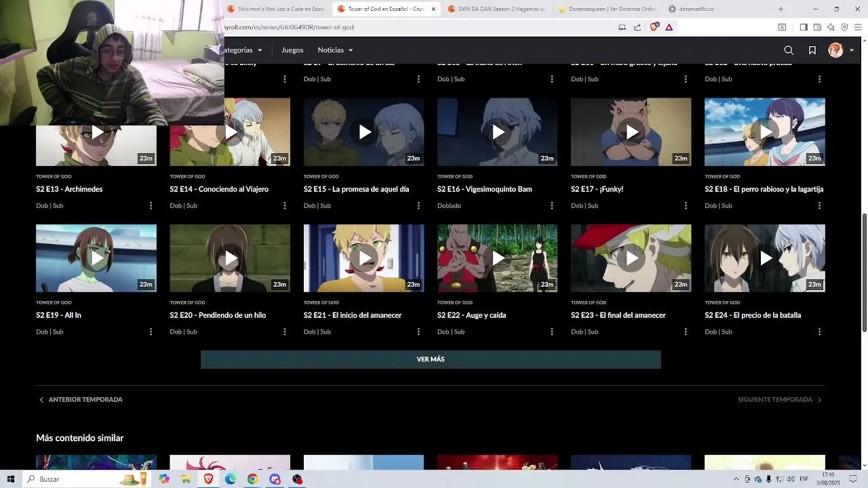Screen dimensions: 868x488
Task: Go to ANTERIOR TEMPORADA
Action: click(81, 400)
